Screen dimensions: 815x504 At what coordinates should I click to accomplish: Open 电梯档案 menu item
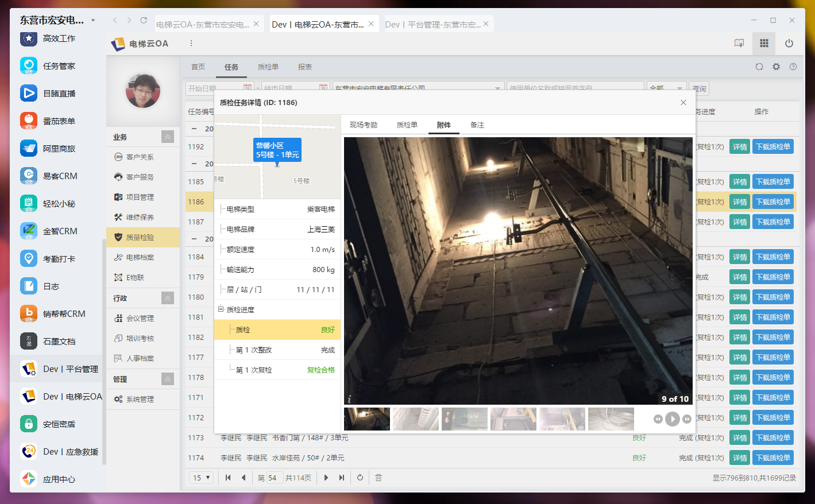pyautogui.click(x=143, y=257)
